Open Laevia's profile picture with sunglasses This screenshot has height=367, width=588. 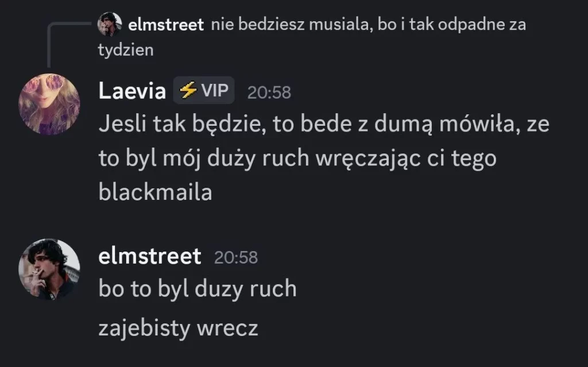tap(49, 103)
